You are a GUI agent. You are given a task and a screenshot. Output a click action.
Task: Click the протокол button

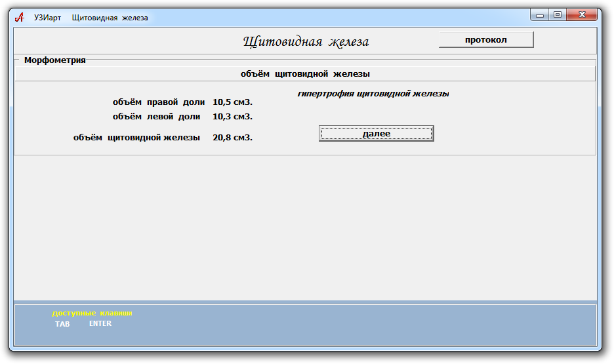[486, 40]
